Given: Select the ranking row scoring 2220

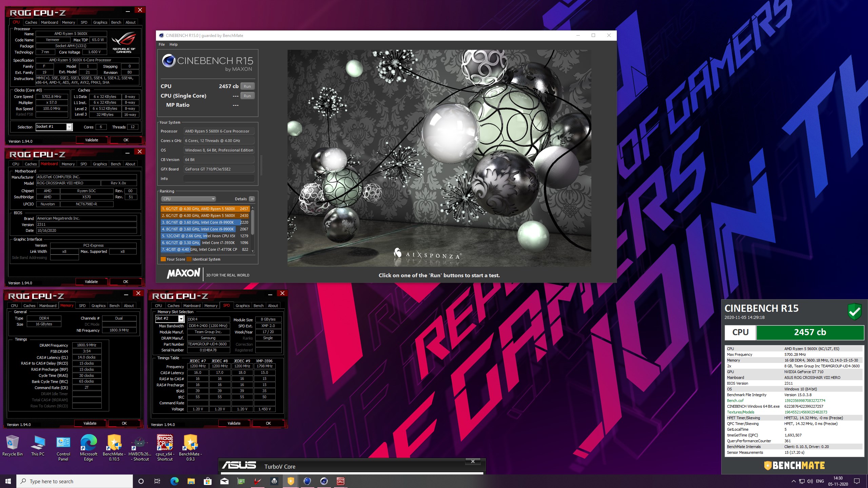Looking at the screenshot, I should pos(205,222).
